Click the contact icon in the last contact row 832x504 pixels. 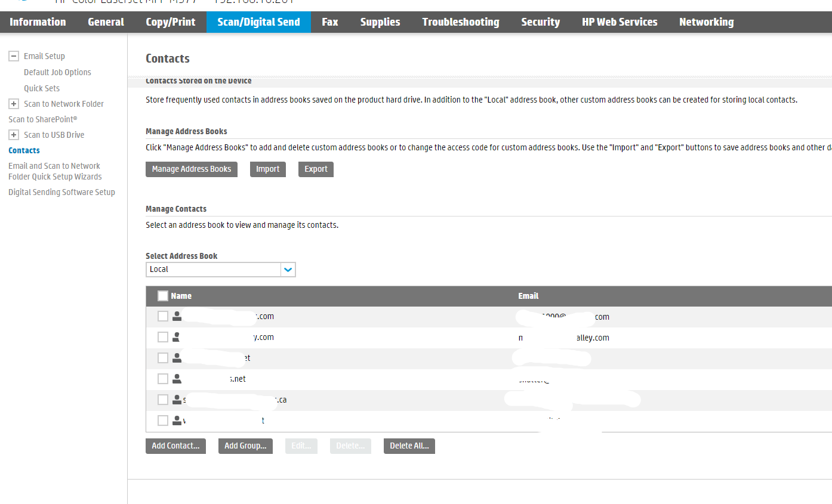tap(177, 420)
